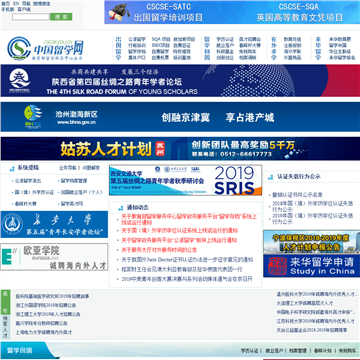Open 温州医科大学2019年 recruitment link
360x360 pixels.
(x=317, y=294)
